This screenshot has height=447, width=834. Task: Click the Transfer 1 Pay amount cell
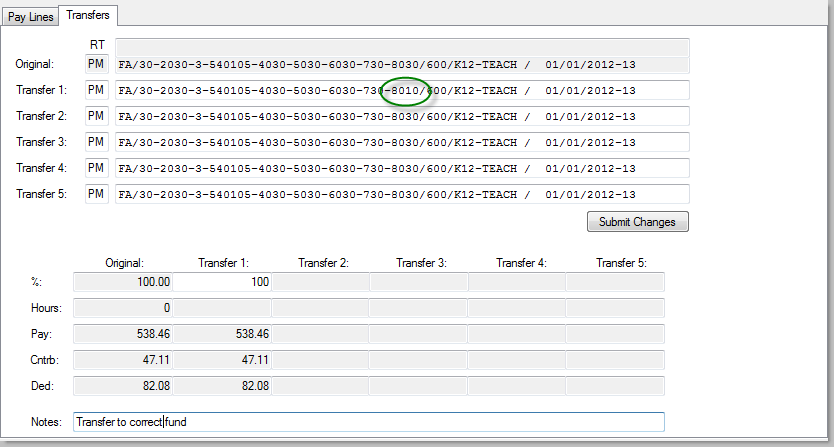[x=222, y=335]
